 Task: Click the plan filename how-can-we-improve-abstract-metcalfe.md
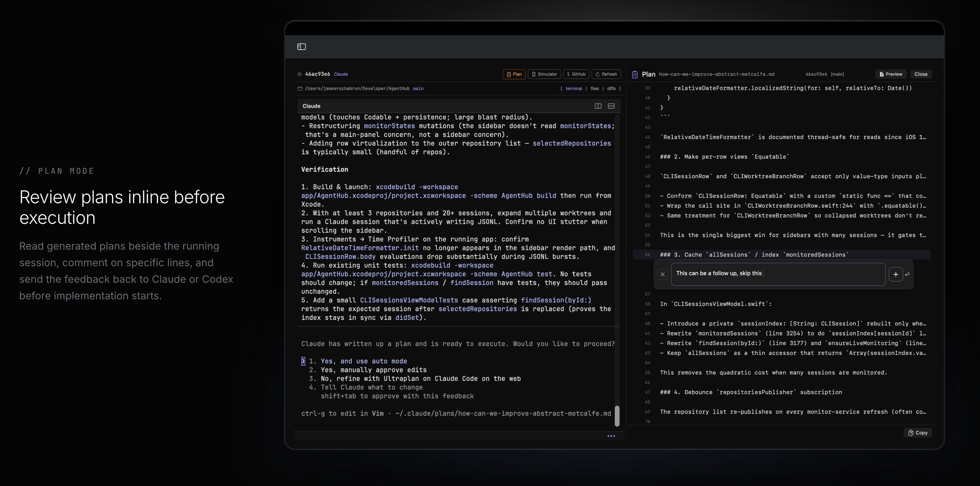(x=716, y=74)
